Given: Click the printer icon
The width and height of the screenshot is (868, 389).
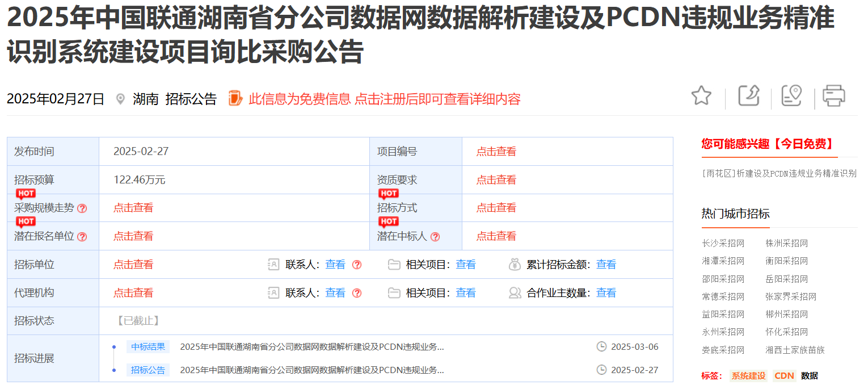Looking at the screenshot, I should (x=834, y=96).
